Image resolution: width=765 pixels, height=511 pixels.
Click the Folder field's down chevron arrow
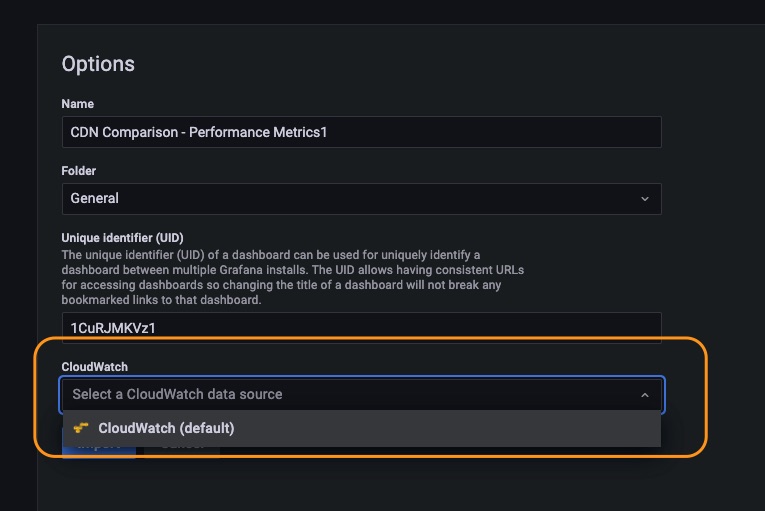tap(644, 199)
